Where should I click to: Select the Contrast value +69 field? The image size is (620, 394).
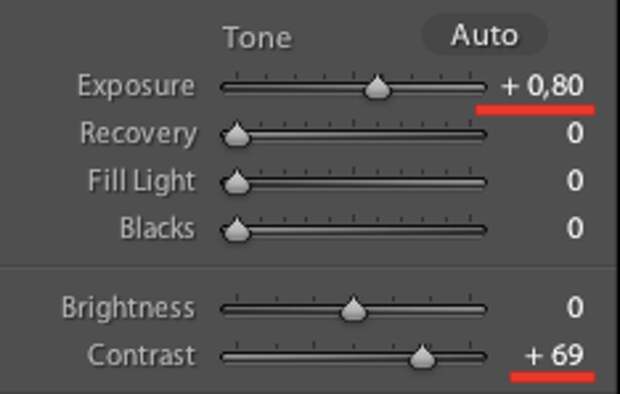coord(554,355)
